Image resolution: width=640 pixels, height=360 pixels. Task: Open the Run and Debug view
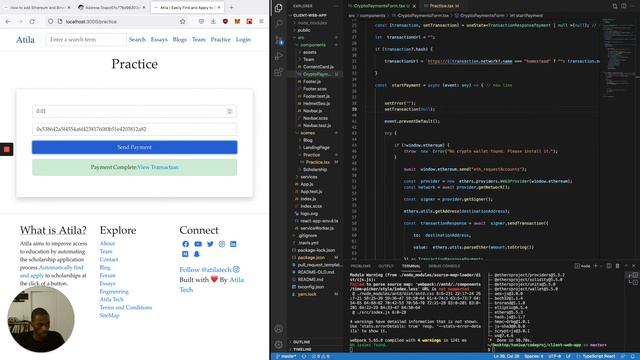click(x=279, y=56)
